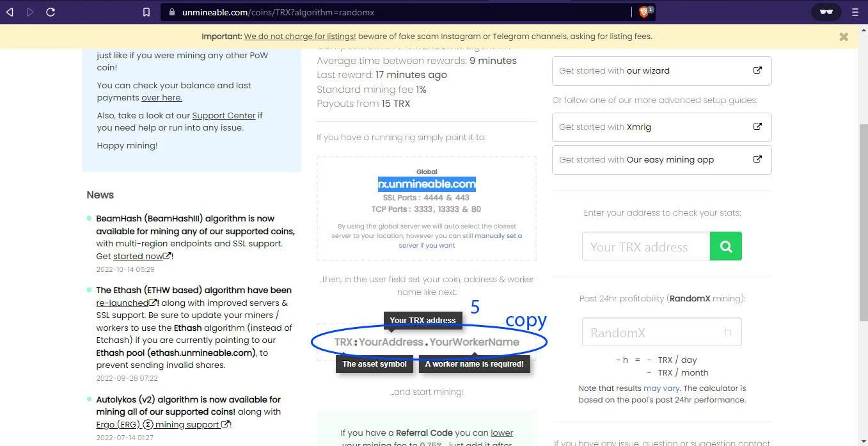Click the 'Average time between rewards: 9 minutes' text
This screenshot has width=868, height=446.
[416, 61]
